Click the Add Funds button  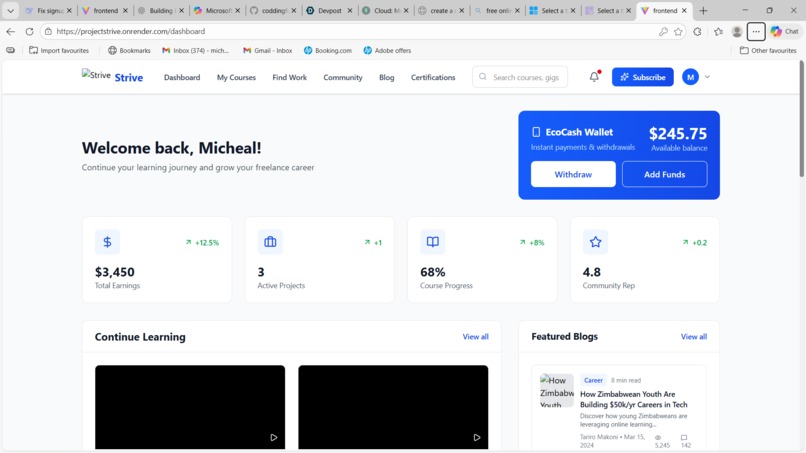[665, 174]
